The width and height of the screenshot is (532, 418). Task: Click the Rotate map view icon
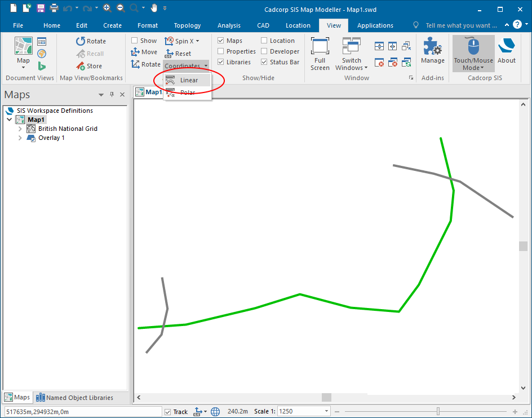81,41
